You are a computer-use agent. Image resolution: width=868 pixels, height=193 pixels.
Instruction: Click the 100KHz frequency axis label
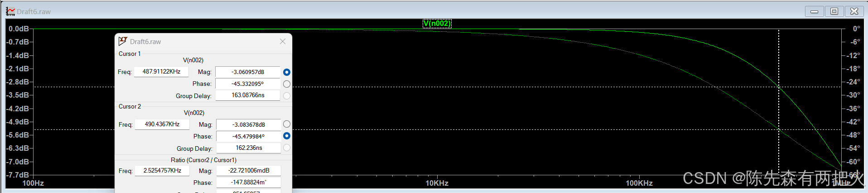tap(639, 183)
